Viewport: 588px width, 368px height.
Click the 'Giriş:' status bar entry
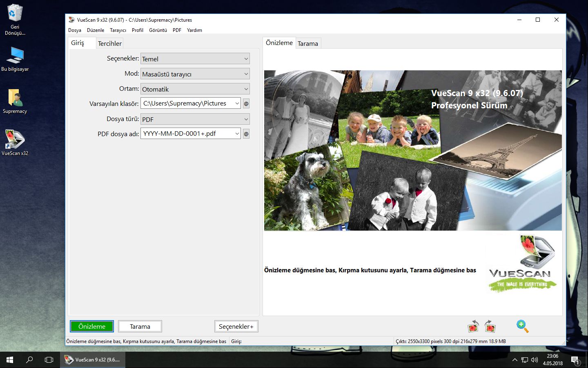coord(236,341)
